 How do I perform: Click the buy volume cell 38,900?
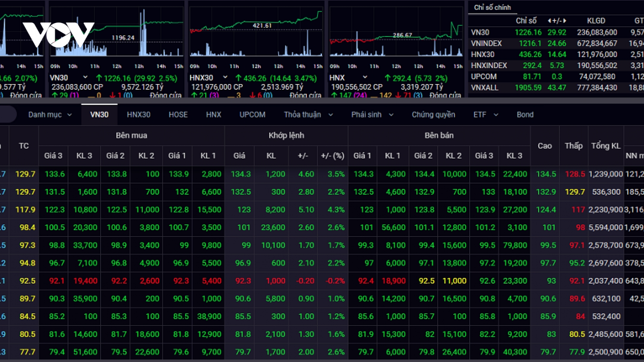pos(209,316)
